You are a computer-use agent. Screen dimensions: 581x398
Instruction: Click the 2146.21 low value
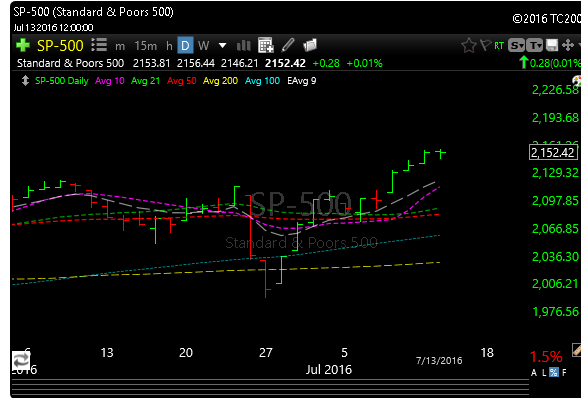point(239,63)
